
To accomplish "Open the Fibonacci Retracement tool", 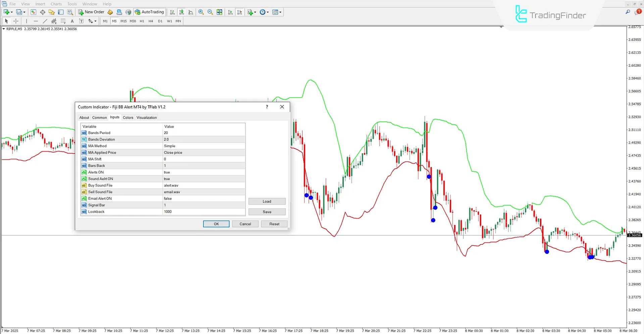I will [x=63, y=21].
